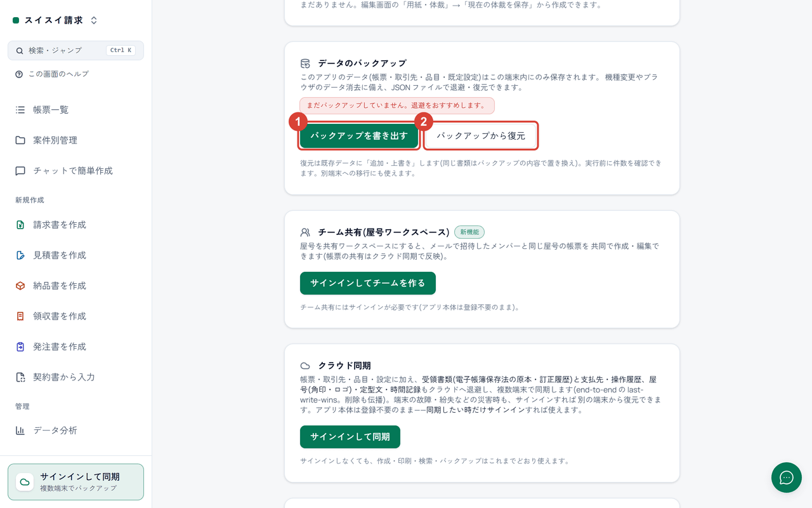This screenshot has width=812, height=508.
Task: Select 領収書を作成 in the sidebar
Action: [76, 316]
